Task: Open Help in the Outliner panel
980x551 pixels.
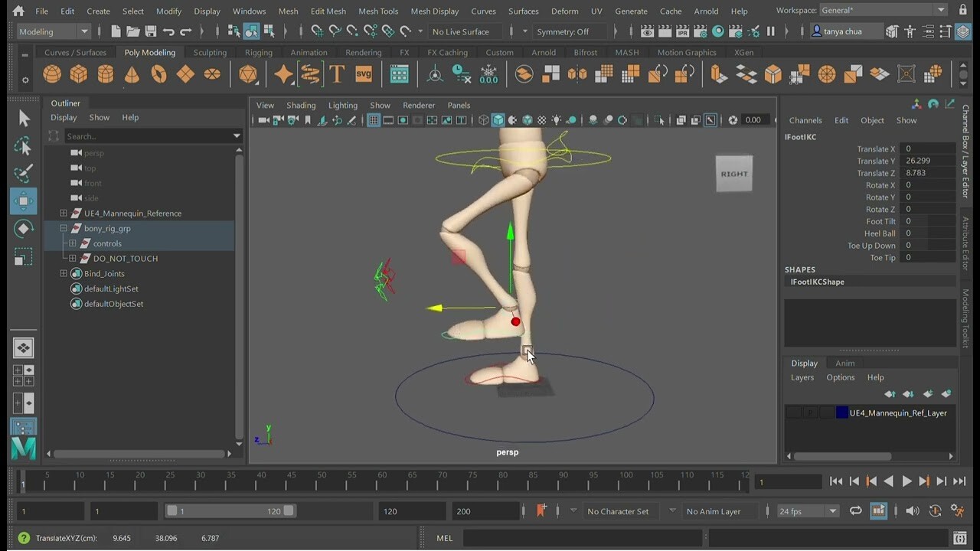Action: (130, 117)
